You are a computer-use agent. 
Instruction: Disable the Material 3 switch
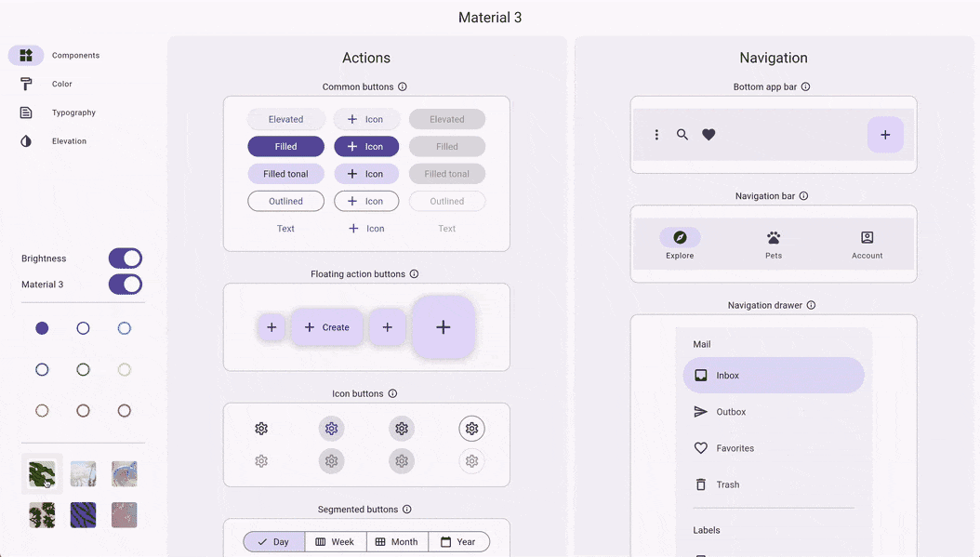coord(125,284)
